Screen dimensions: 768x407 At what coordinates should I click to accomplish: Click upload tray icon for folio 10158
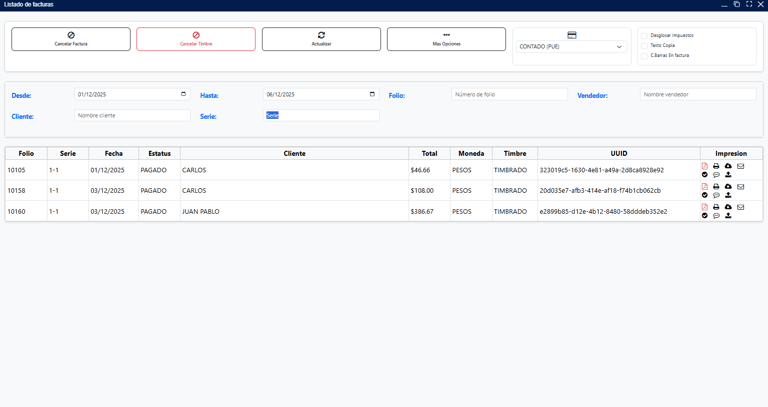click(728, 195)
